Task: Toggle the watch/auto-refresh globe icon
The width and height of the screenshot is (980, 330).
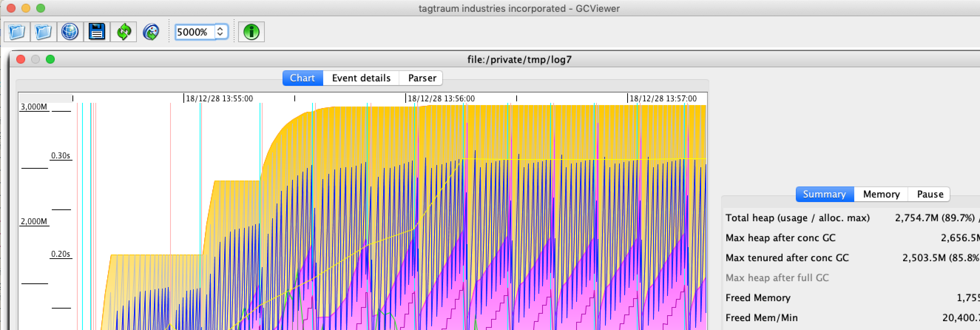Action: coord(151,32)
